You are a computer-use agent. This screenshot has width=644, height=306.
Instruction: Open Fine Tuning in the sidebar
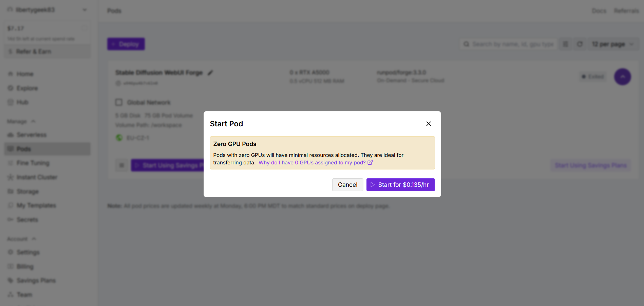33,163
